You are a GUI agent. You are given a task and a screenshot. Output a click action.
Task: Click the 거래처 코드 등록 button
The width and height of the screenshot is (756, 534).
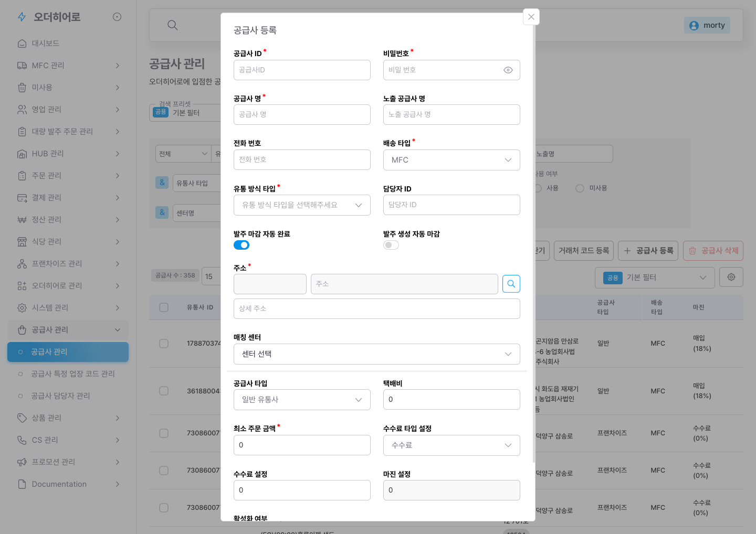584,251
